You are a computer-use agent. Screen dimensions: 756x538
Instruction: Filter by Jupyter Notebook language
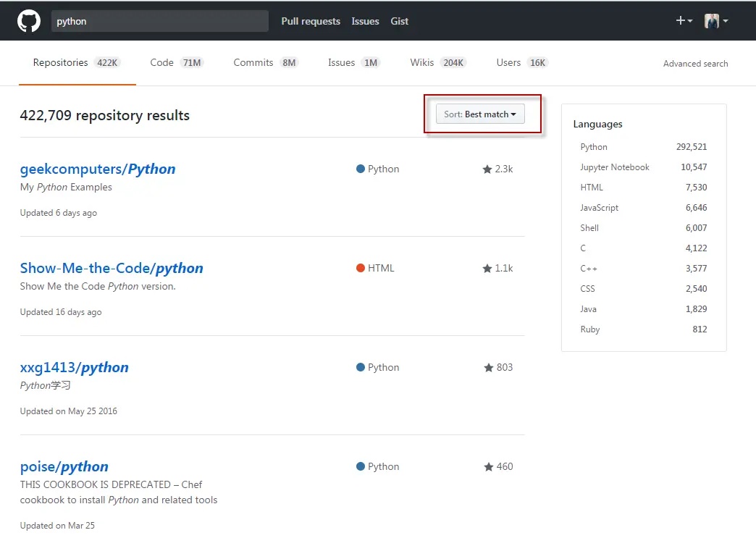644,167
